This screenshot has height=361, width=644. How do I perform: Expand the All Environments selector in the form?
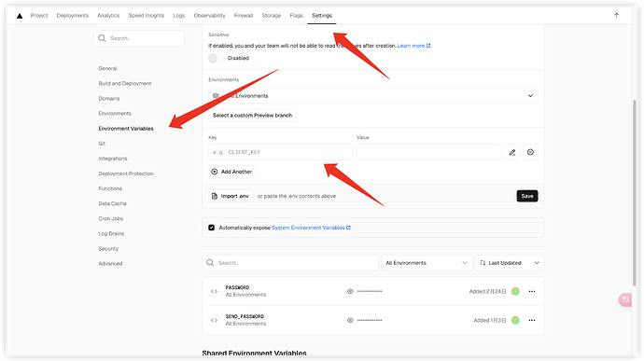pos(373,96)
